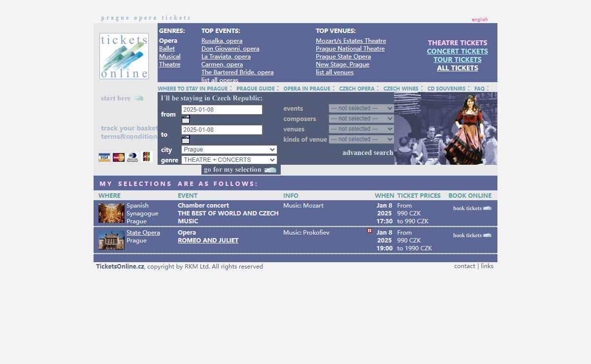Open Prague State Opera venue
The width and height of the screenshot is (591, 364).
[x=343, y=57]
